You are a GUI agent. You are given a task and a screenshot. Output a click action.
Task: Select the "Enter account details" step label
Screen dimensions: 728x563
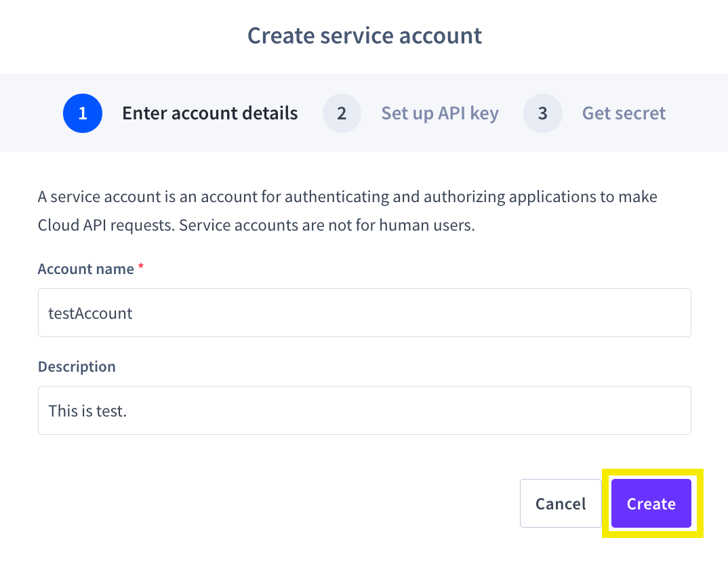pos(209,113)
